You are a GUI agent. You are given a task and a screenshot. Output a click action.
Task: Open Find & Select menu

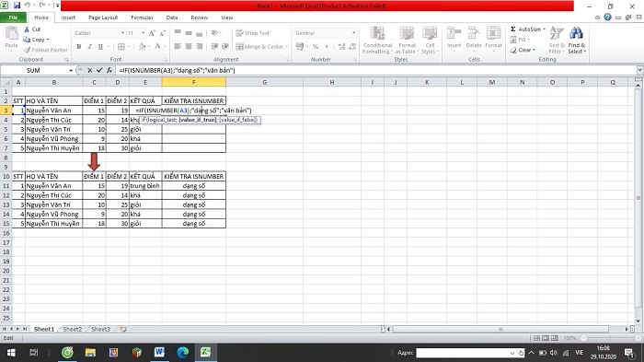(x=577, y=40)
